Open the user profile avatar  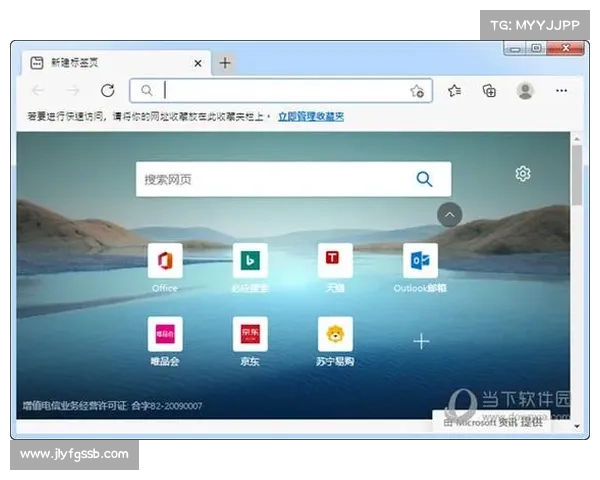click(x=525, y=91)
